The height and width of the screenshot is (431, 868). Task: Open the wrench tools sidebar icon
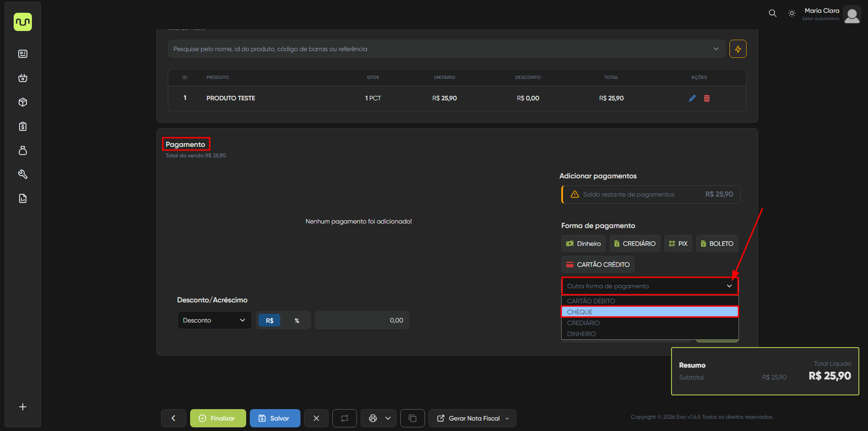tap(23, 174)
